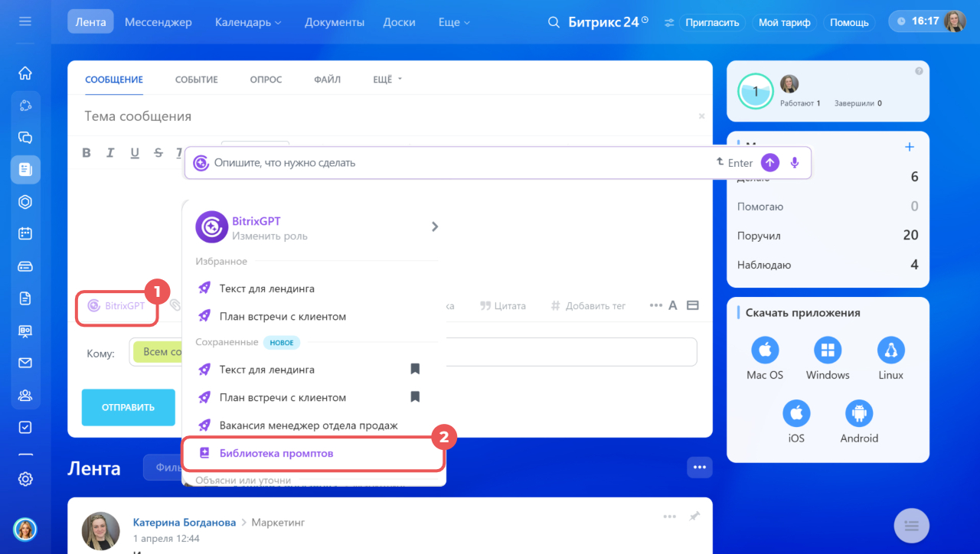Toggle bookmark on saved Текст для лендинга
The image size is (980, 554).
coord(415,370)
